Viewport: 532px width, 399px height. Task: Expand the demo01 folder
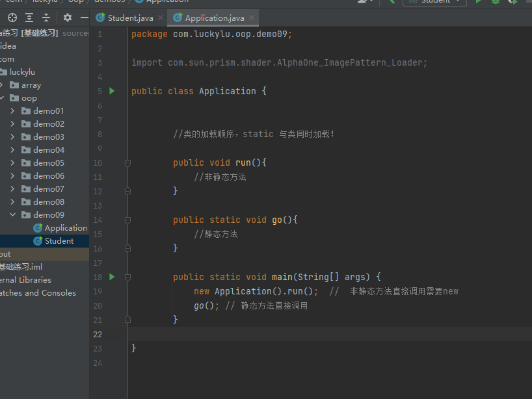[13, 111]
